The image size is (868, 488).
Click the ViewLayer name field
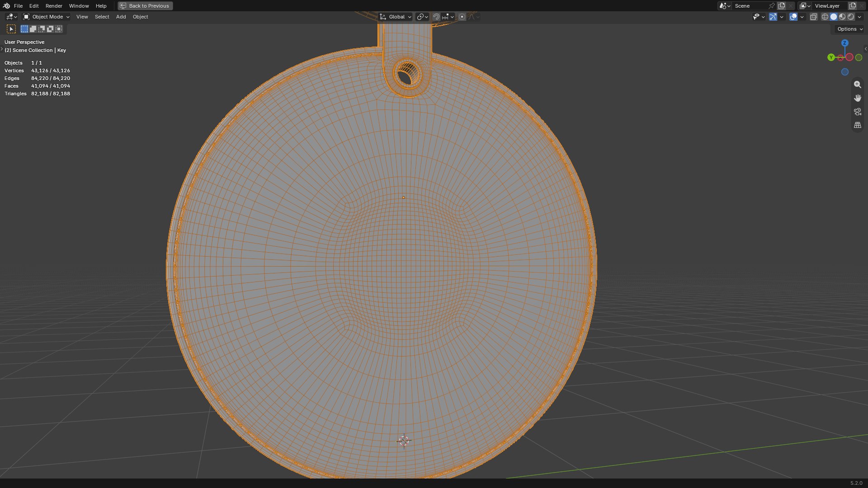tap(830, 6)
